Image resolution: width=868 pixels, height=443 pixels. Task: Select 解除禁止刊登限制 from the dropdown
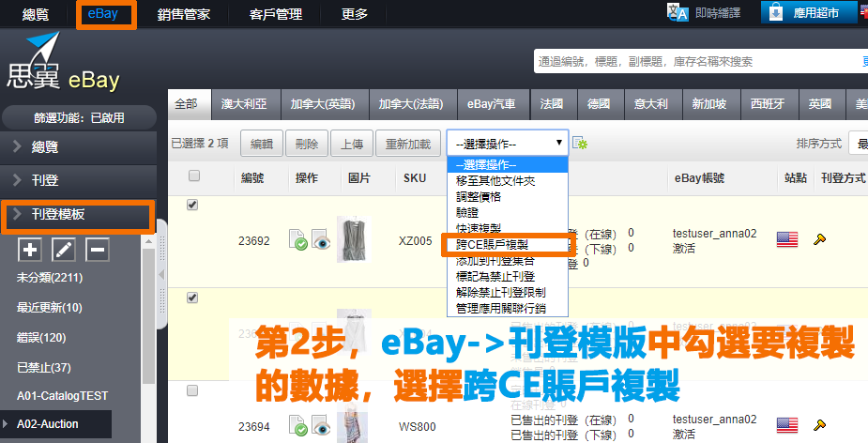click(x=508, y=293)
